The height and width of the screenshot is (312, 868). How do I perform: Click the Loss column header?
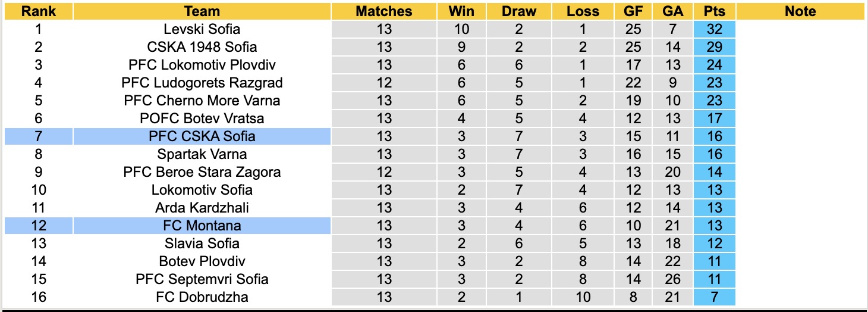[x=583, y=11]
